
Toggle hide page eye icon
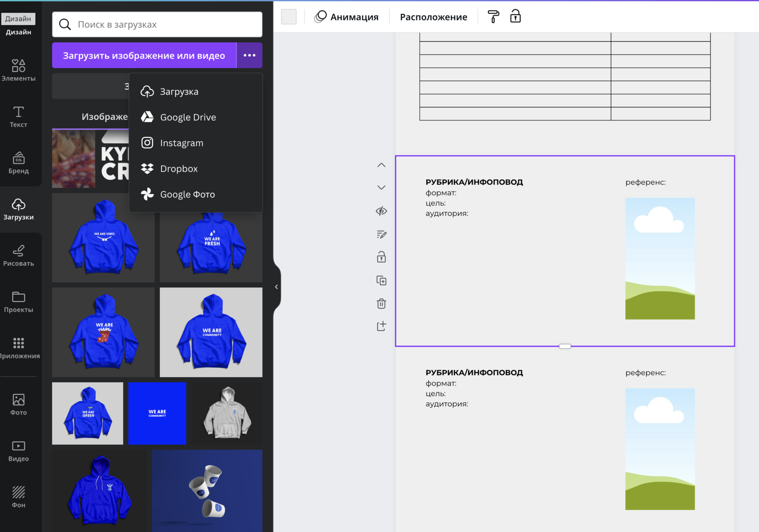tap(381, 211)
